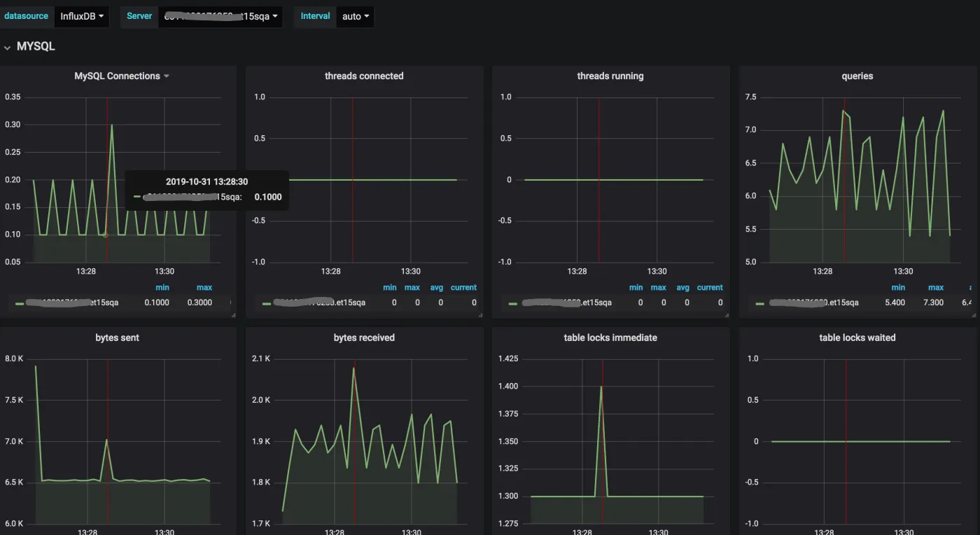Click queries legend series color line
This screenshot has width=980, height=535.
[759, 303]
